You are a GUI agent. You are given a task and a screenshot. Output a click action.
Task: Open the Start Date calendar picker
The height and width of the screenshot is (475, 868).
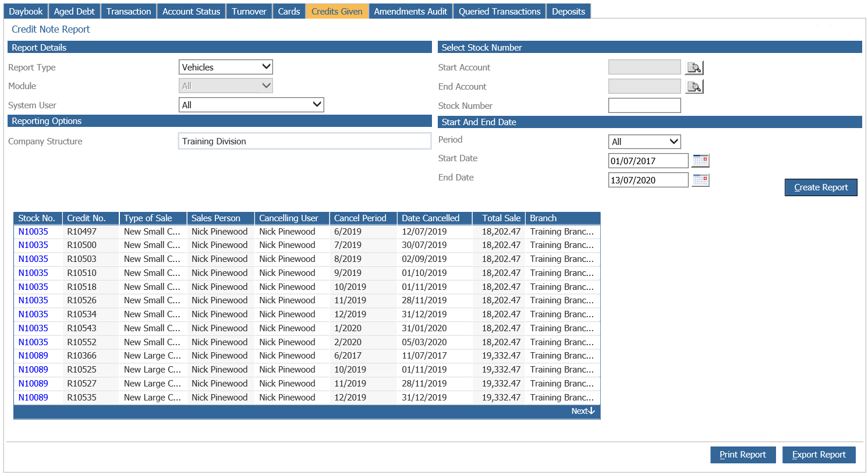(x=700, y=161)
